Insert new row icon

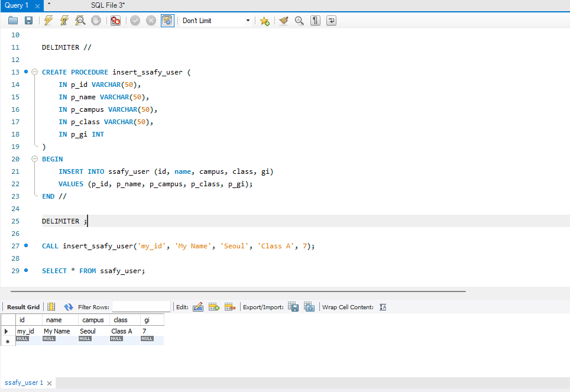pos(214,307)
